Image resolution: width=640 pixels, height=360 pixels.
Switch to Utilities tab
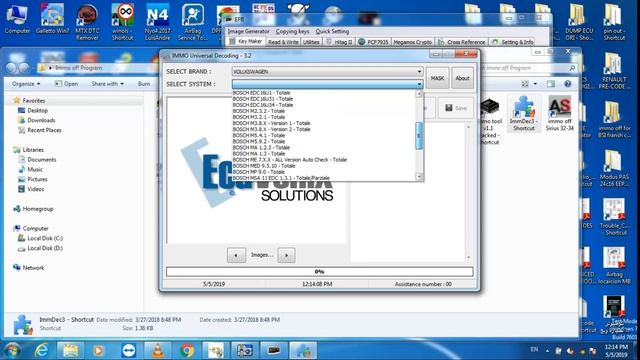311,42
